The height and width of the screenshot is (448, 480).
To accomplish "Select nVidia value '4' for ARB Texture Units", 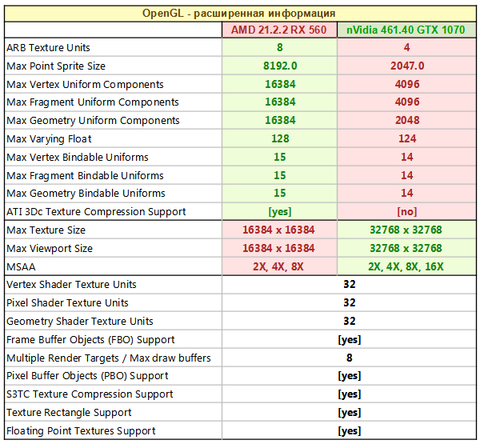I will point(406,47).
